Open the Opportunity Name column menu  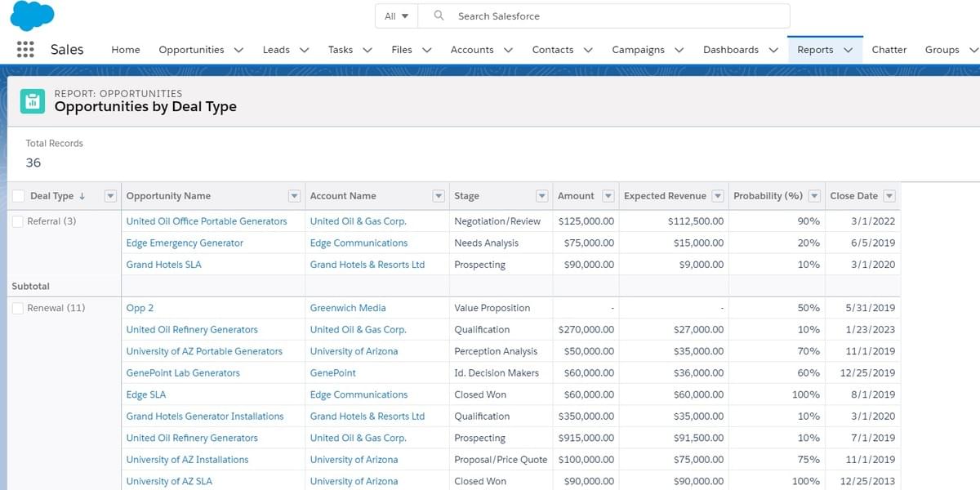click(x=295, y=196)
